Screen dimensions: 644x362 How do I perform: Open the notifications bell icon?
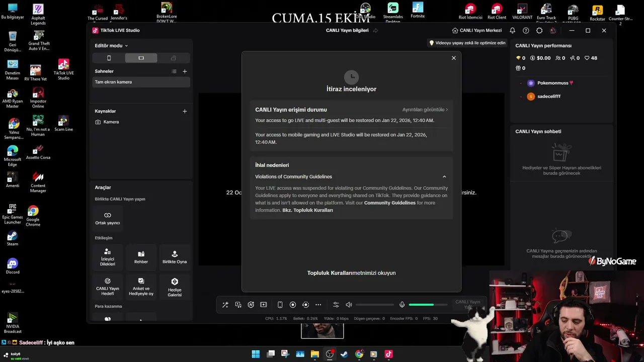tap(512, 30)
